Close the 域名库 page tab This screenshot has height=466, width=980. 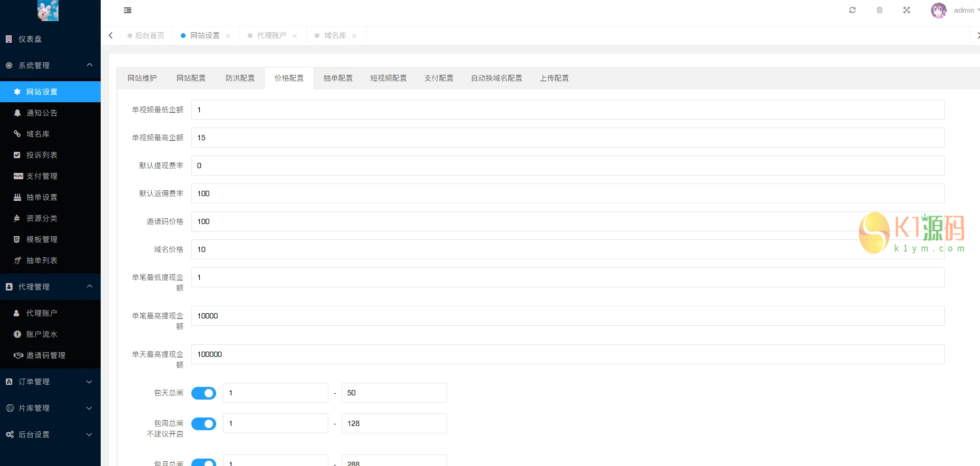pyautogui.click(x=354, y=36)
